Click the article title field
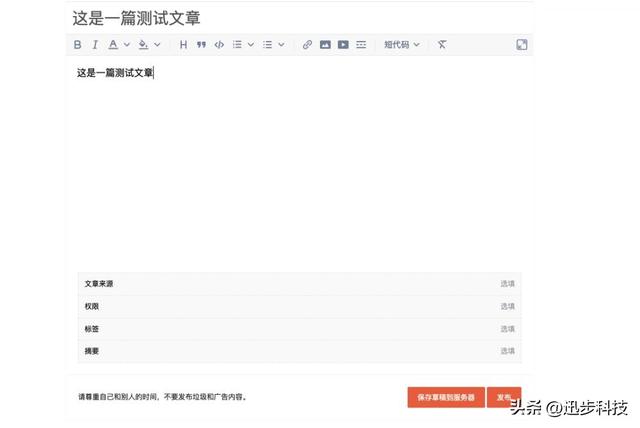The image size is (640, 428). click(x=300, y=18)
